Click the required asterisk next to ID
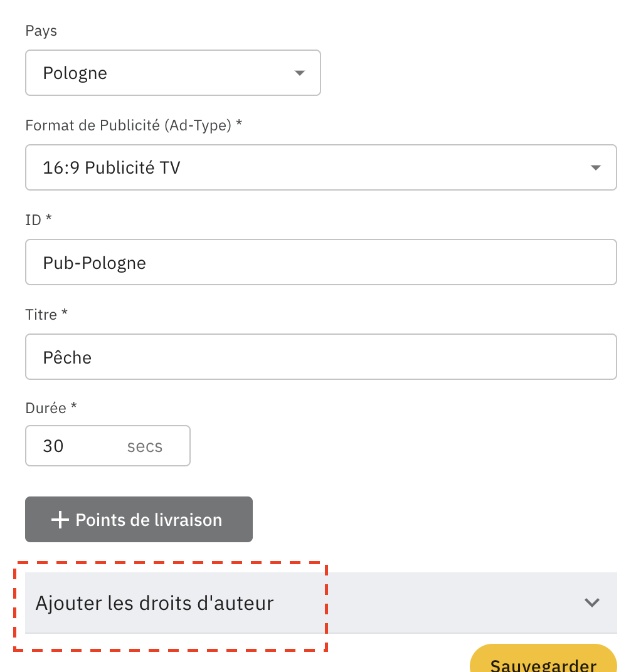636x672 pixels. (50, 219)
